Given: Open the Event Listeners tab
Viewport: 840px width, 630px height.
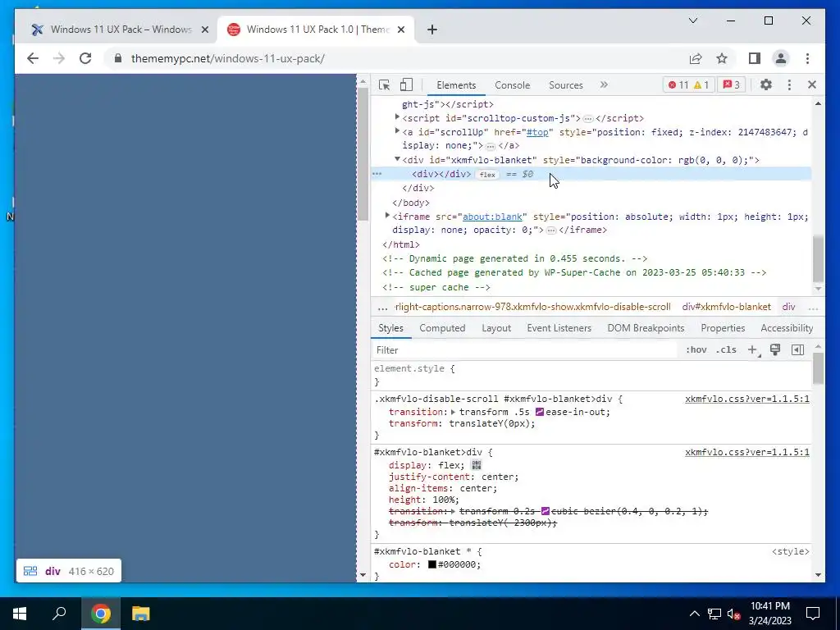Looking at the screenshot, I should pyautogui.click(x=559, y=328).
